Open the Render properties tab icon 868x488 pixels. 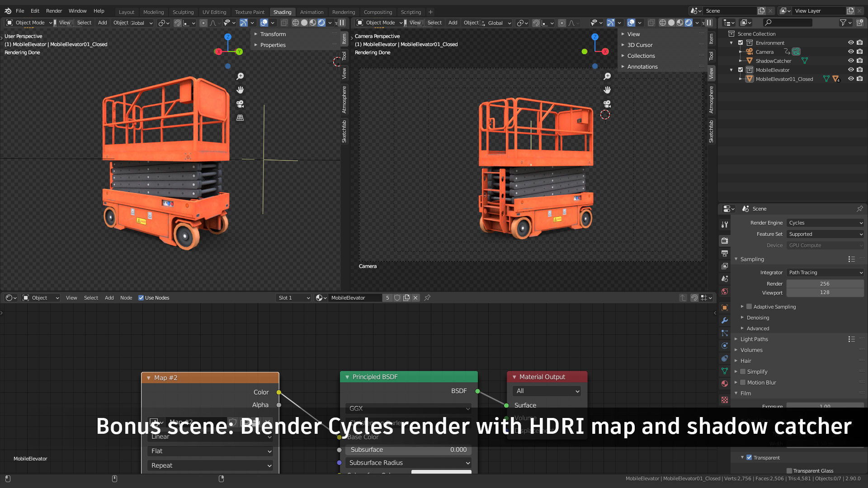coord(725,241)
